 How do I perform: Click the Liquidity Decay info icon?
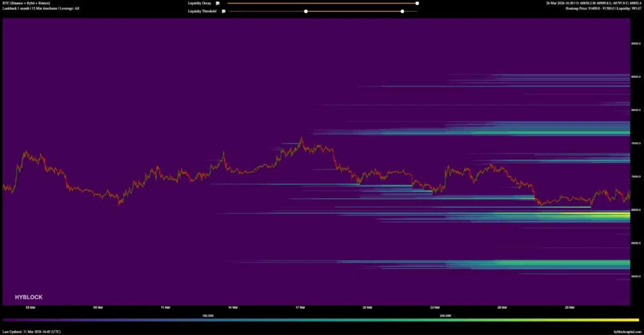click(x=218, y=3)
